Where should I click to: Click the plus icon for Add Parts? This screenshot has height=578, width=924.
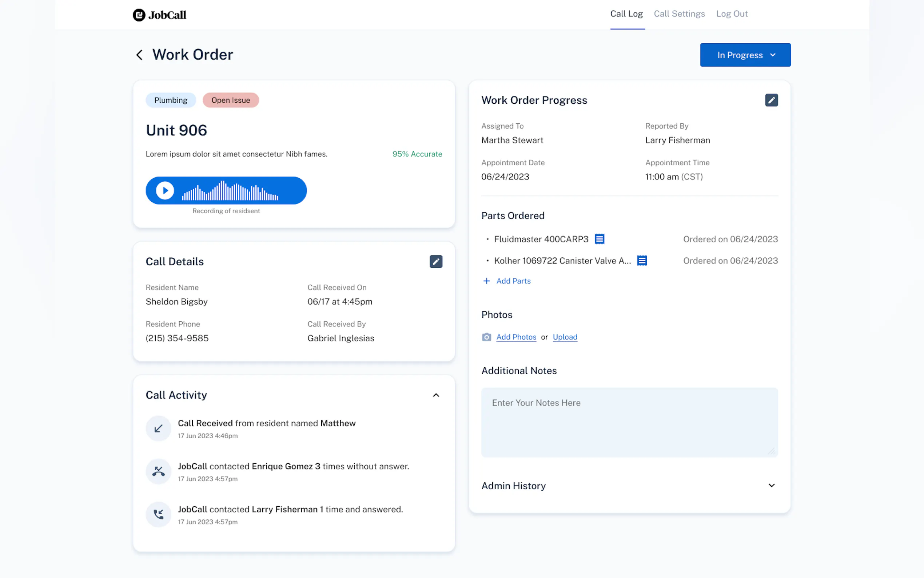pyautogui.click(x=486, y=281)
